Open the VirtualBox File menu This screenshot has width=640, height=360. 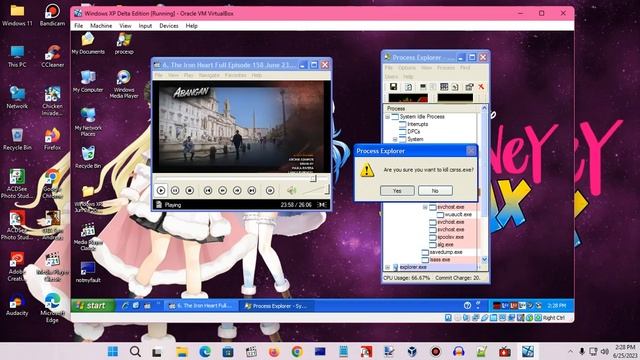78,26
